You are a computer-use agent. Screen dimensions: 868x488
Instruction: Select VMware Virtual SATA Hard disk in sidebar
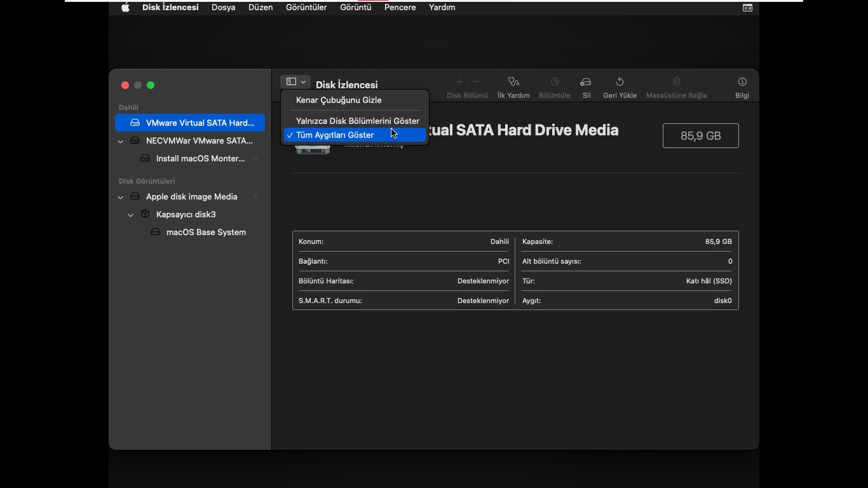pos(190,123)
